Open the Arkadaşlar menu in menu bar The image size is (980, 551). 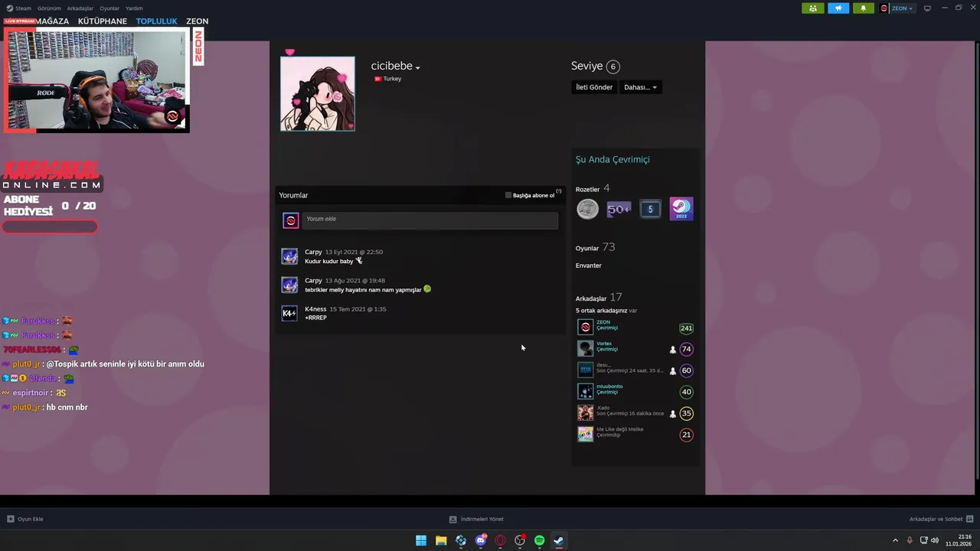[80, 8]
